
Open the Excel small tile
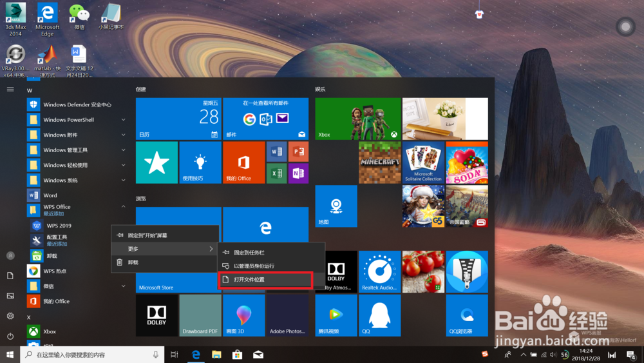(276, 173)
